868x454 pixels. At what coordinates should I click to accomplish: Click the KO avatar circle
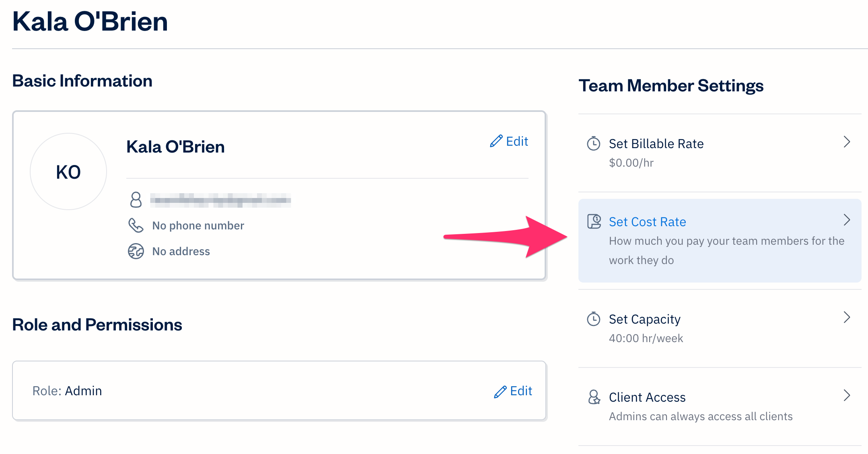pyautogui.click(x=68, y=171)
